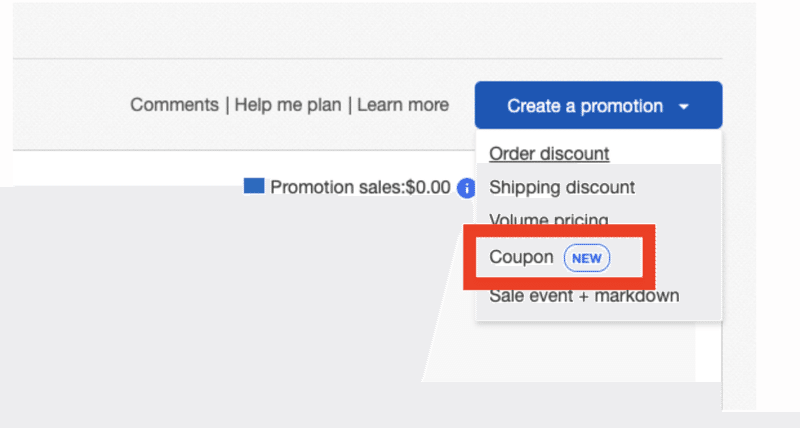Screen dimensions: 800x428
Task: Follow the Learn more link
Action: (403, 105)
